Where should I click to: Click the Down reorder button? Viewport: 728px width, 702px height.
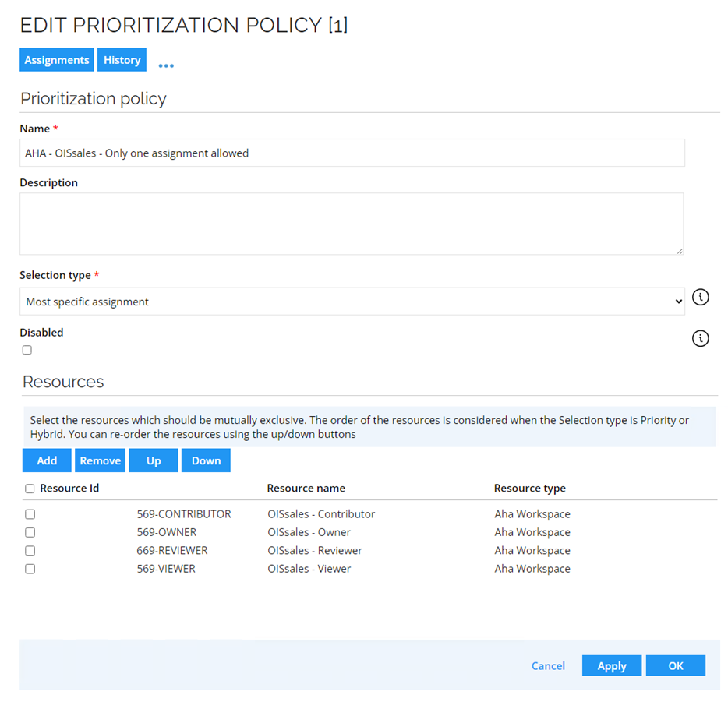tap(206, 460)
